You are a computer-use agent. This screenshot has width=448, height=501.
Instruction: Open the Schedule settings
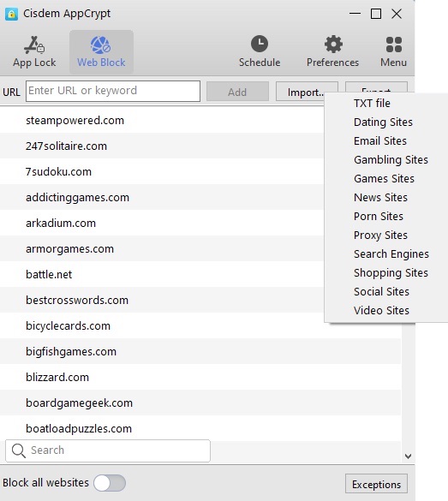coord(260,52)
